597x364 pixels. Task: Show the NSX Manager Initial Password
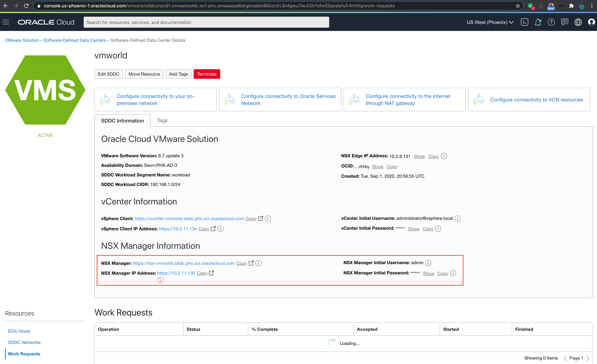(428, 273)
